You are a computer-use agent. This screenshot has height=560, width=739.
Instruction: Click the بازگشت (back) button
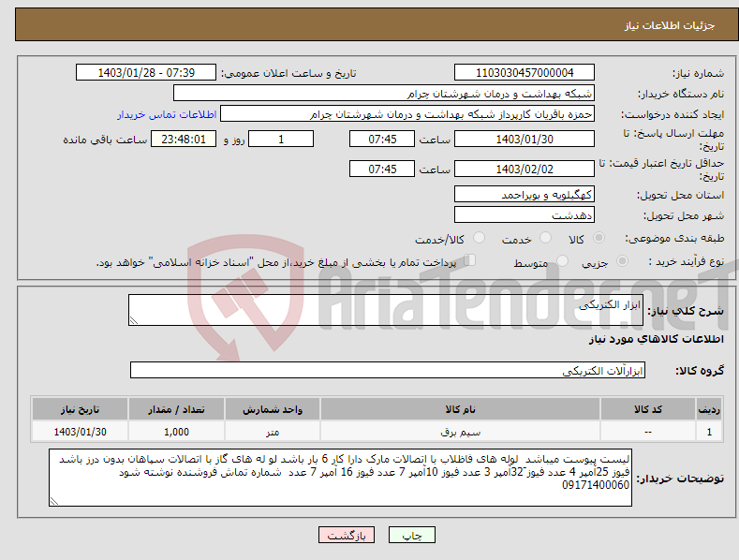[x=347, y=535]
